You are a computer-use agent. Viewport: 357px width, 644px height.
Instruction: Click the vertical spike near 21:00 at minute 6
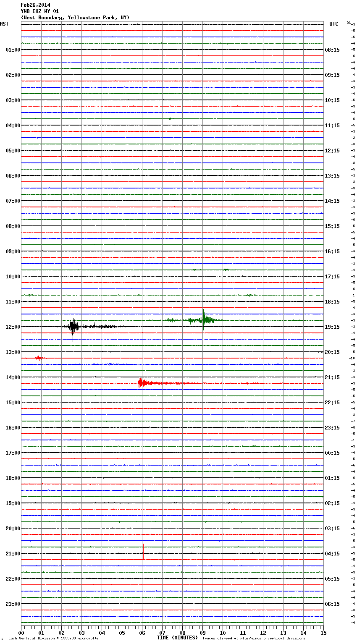(143, 551)
